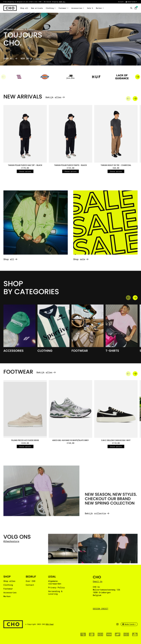Open the yellow SALE banner image

point(105,223)
